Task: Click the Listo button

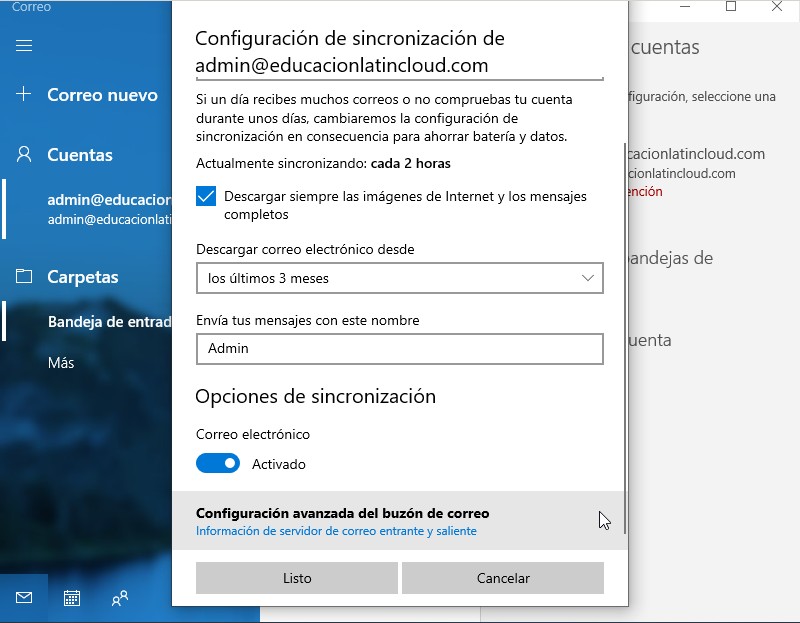Action: [297, 578]
